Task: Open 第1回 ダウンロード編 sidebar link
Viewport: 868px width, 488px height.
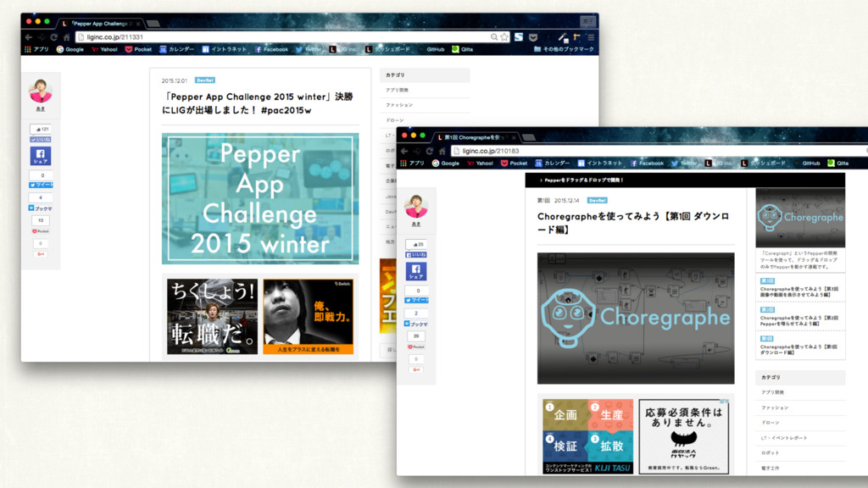Action: click(x=798, y=350)
